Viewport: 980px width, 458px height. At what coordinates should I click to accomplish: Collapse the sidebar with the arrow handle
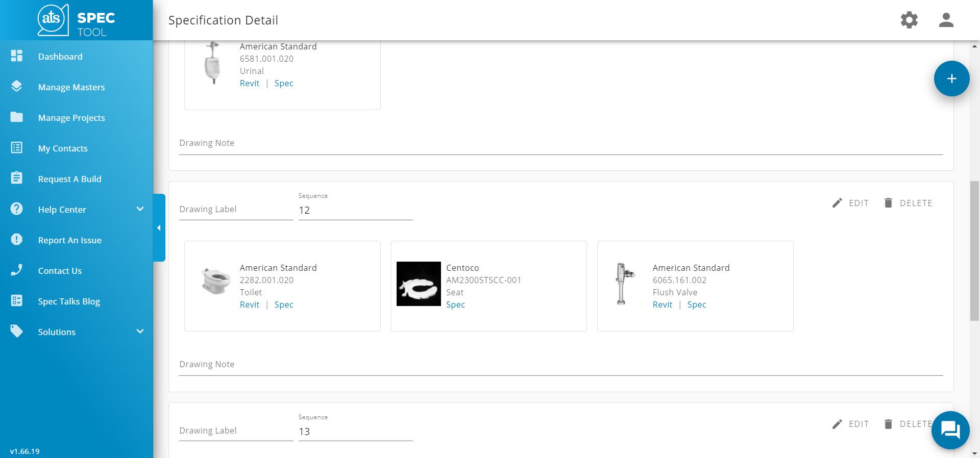tap(159, 227)
